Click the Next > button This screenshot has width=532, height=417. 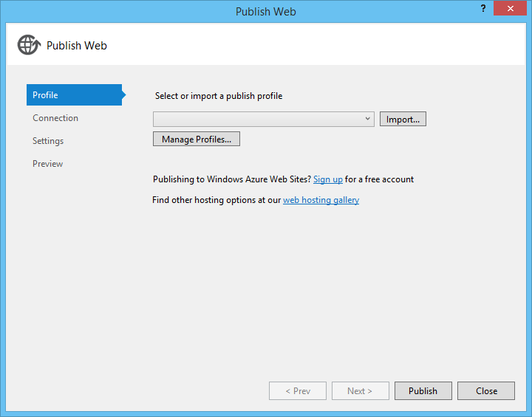pos(361,391)
